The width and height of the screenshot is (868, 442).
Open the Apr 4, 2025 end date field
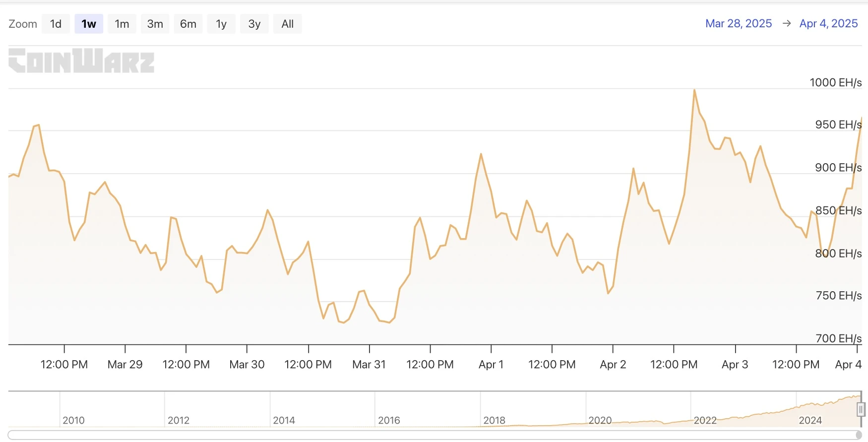pyautogui.click(x=828, y=23)
